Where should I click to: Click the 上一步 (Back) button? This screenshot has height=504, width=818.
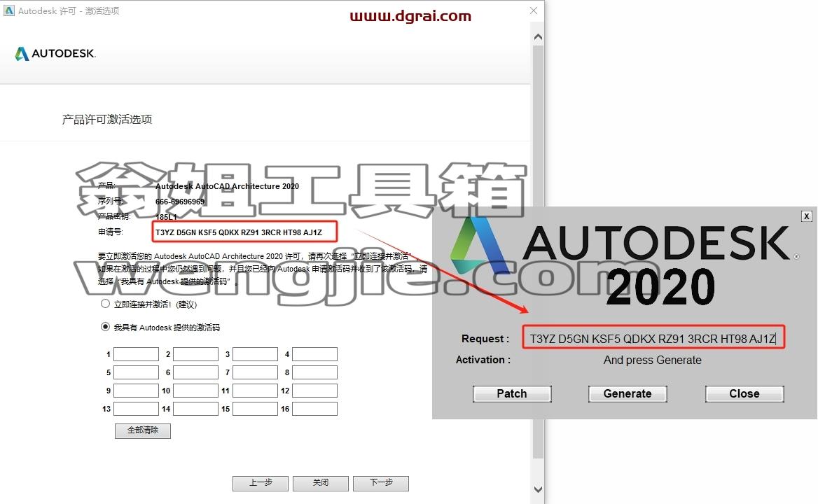261,483
